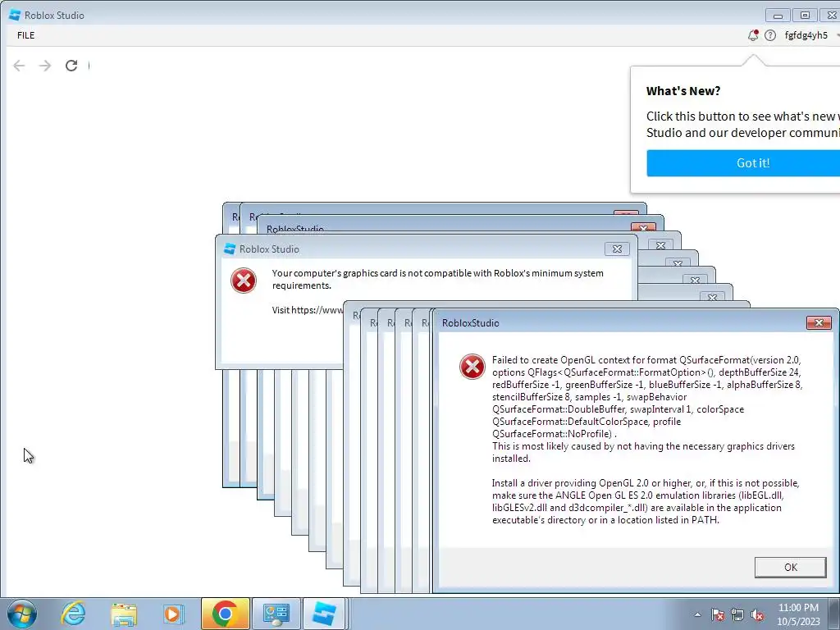Screen dimensions: 840x630
Task: Open the help question mark icon
Action: [769, 35]
